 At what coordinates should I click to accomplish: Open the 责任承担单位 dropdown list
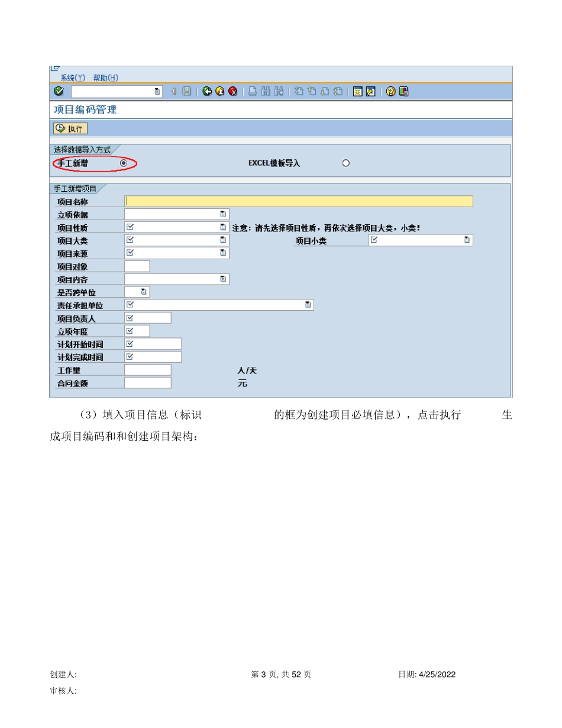[308, 305]
